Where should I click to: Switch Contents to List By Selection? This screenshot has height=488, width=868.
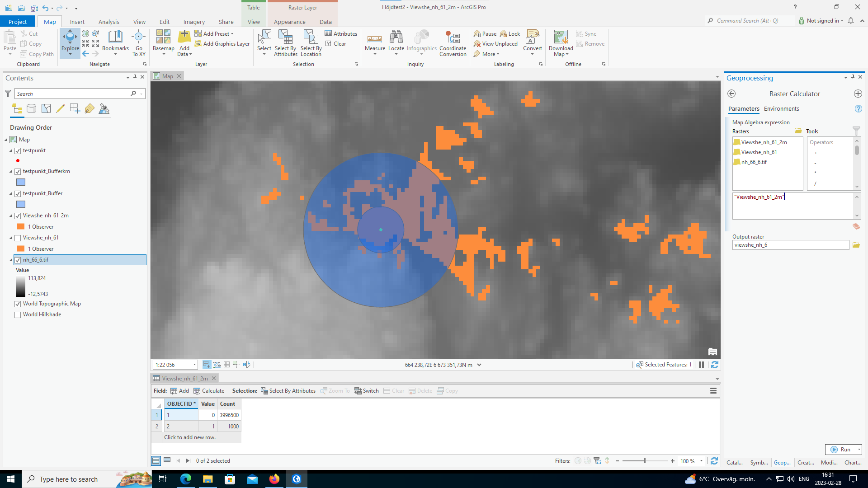[46, 108]
